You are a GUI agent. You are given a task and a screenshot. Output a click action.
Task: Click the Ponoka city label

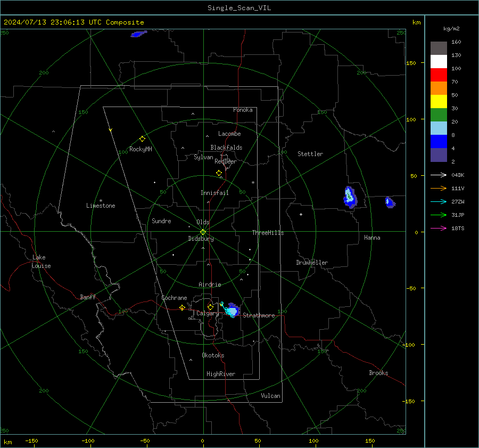point(243,110)
